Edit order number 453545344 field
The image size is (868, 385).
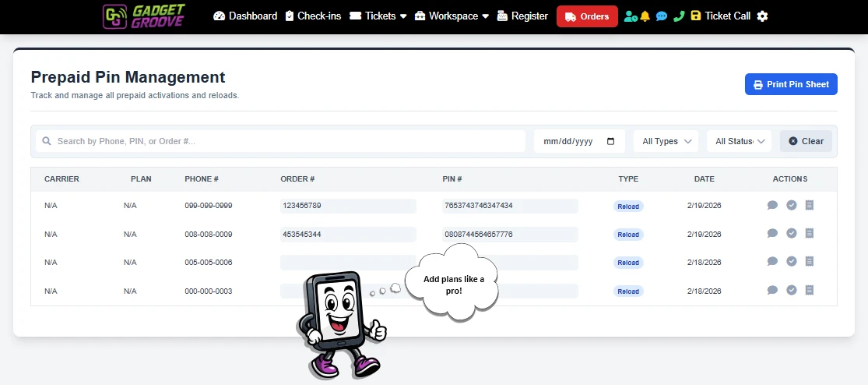coord(348,235)
